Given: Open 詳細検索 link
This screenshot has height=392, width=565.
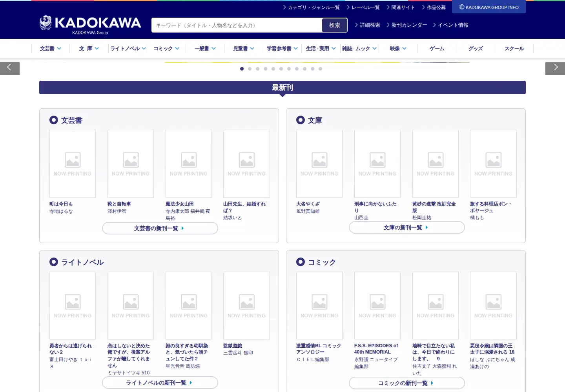Looking at the screenshot, I should pos(367,25).
